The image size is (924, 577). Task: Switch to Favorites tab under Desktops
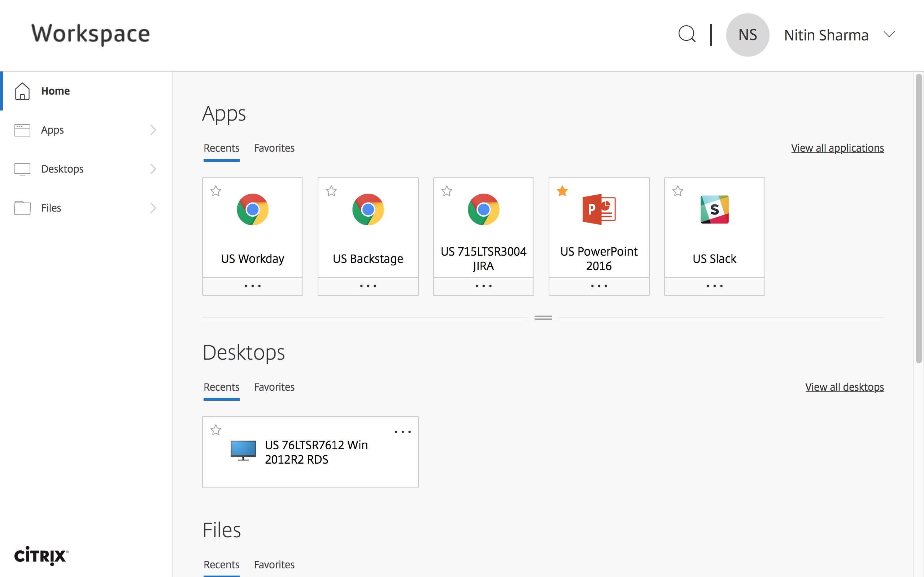pos(274,387)
